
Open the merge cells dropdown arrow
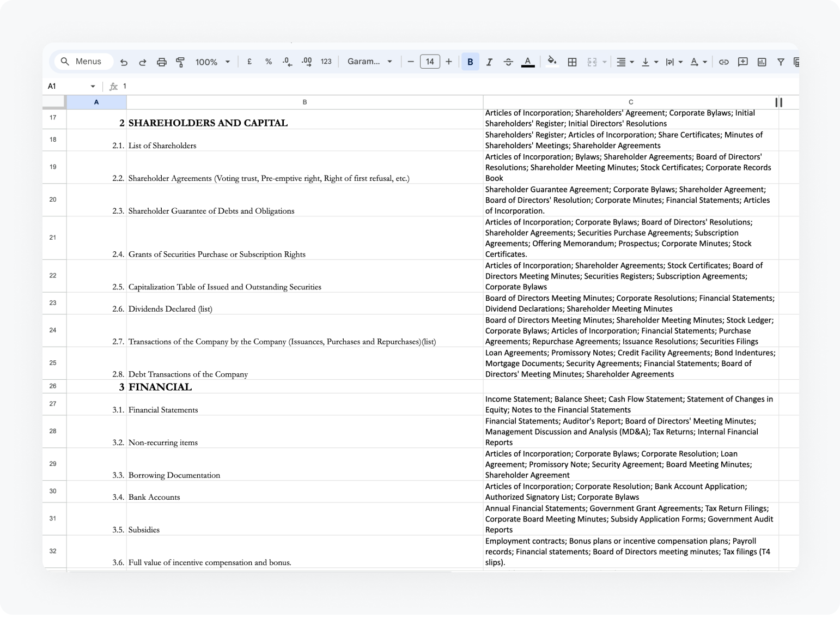point(605,62)
